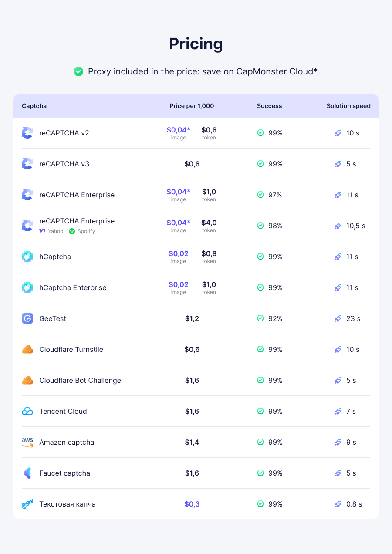Open the hCaptcha Enterprise row label
This screenshot has height=554, width=392.
(73, 287)
